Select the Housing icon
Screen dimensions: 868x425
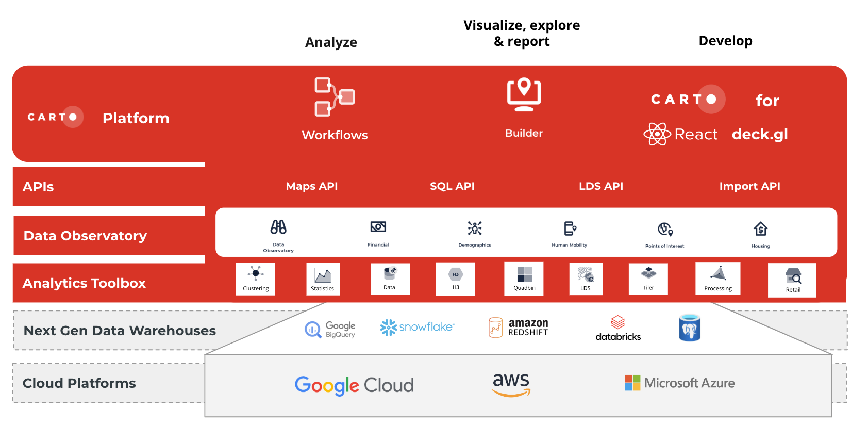(761, 228)
